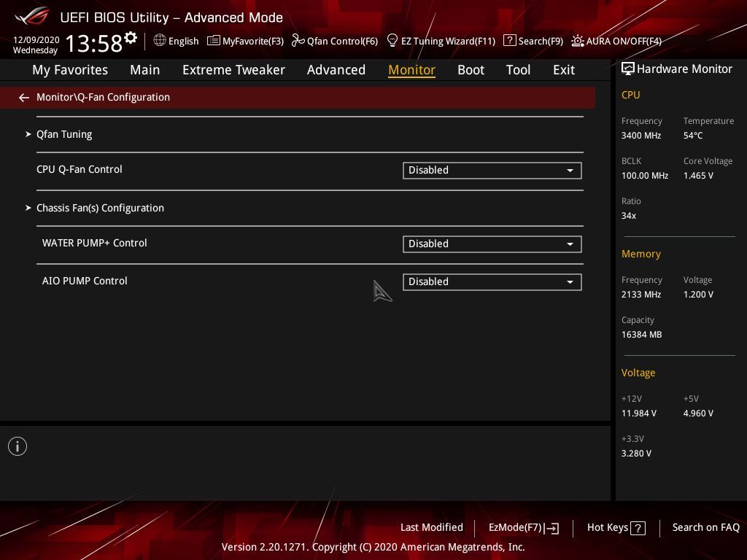Screen dimensions: 747x560
Task: Click CPU temperature value 54°C
Action: (x=693, y=136)
